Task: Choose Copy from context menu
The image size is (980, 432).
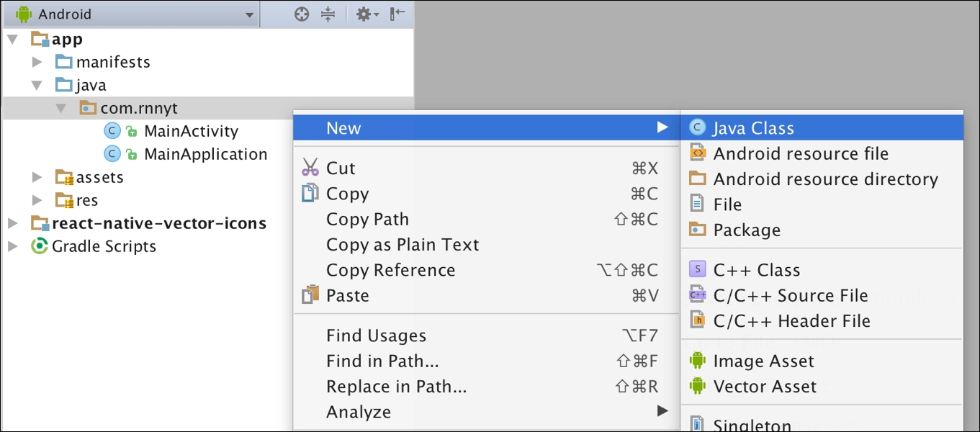Action: (x=486, y=194)
